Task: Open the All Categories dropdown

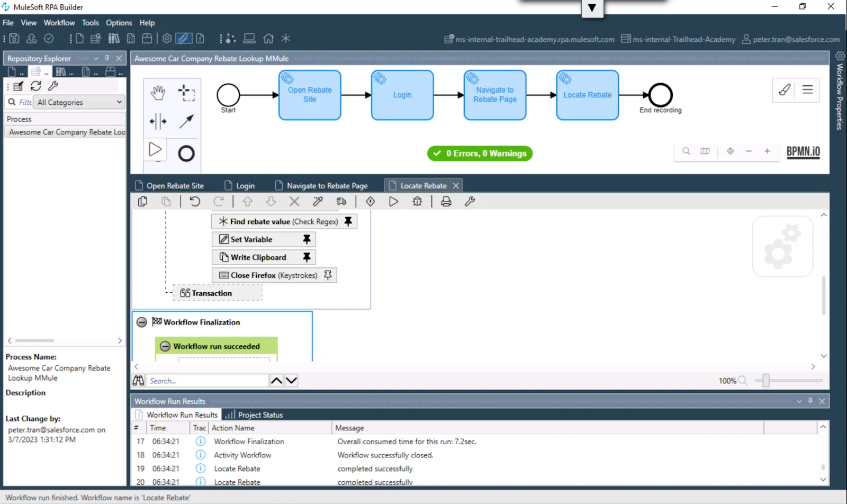Action: (79, 102)
